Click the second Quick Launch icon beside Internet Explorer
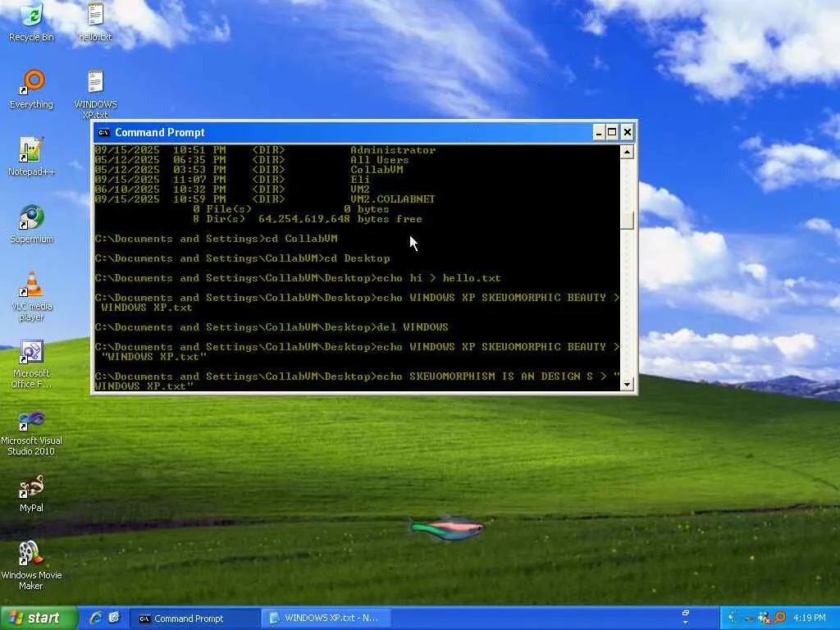 coord(114,618)
